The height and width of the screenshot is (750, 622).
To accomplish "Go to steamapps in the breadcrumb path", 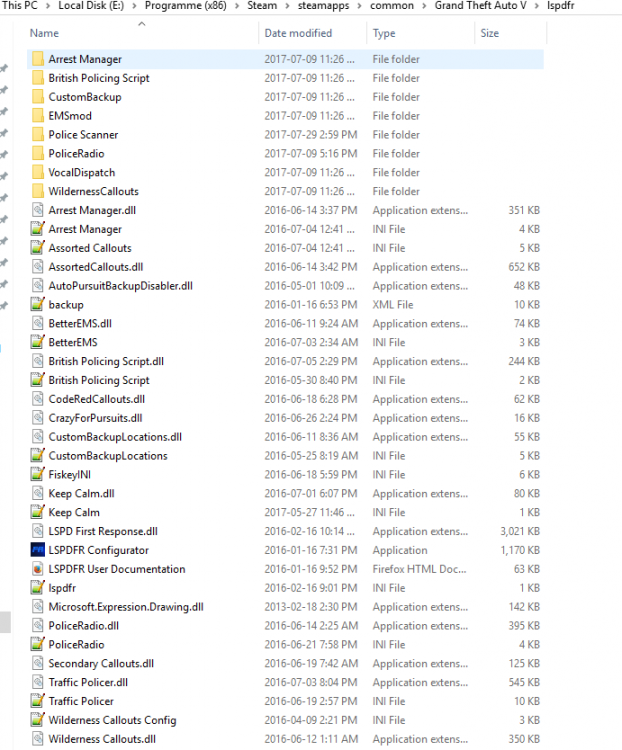I will tap(323, 6).
